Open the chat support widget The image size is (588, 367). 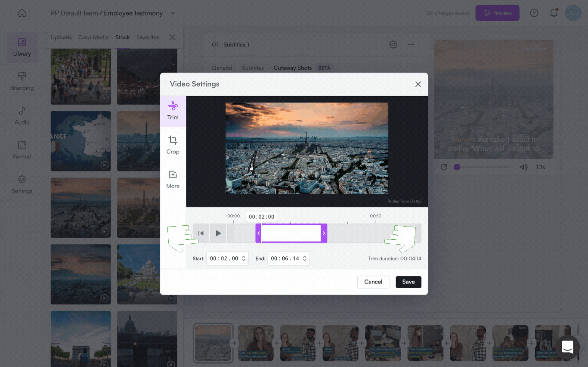pos(567,347)
